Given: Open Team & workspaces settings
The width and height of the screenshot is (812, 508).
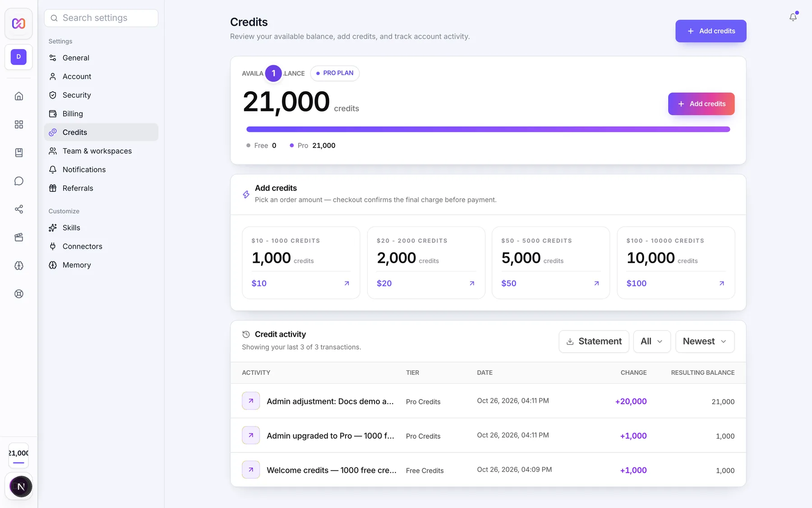Looking at the screenshot, I should click(x=101, y=151).
